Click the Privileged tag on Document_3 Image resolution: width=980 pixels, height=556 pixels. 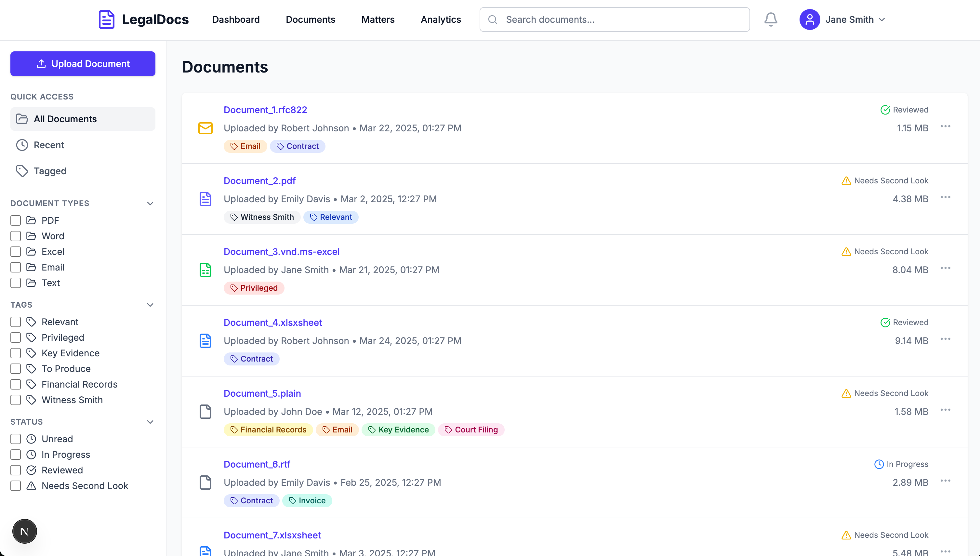pyautogui.click(x=254, y=288)
